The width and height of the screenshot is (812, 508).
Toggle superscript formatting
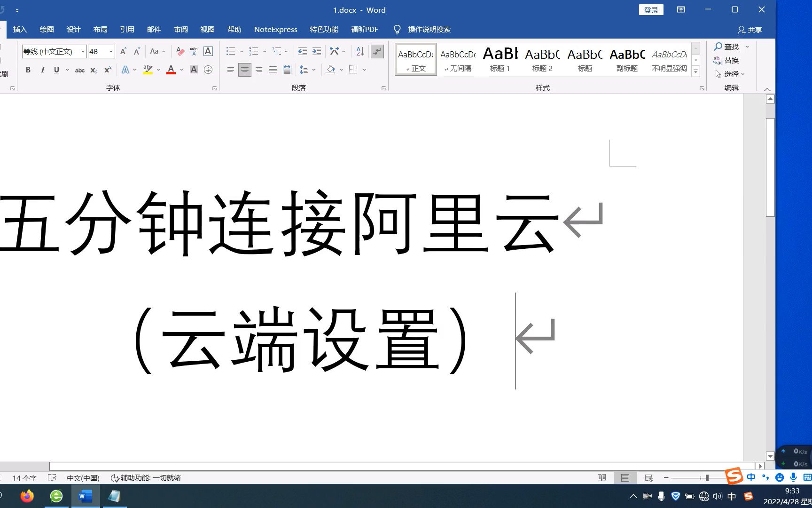tap(108, 70)
